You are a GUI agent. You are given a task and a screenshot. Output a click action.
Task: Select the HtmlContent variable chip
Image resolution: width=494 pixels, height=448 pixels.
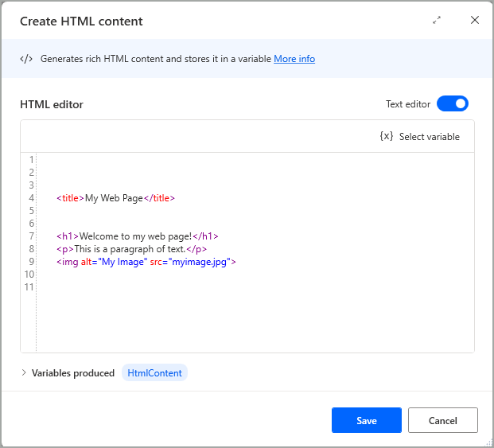pyautogui.click(x=154, y=373)
